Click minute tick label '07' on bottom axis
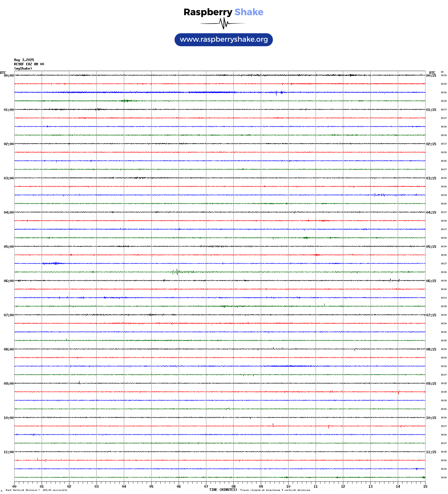Viewport: 448px width, 494px height. click(206, 487)
